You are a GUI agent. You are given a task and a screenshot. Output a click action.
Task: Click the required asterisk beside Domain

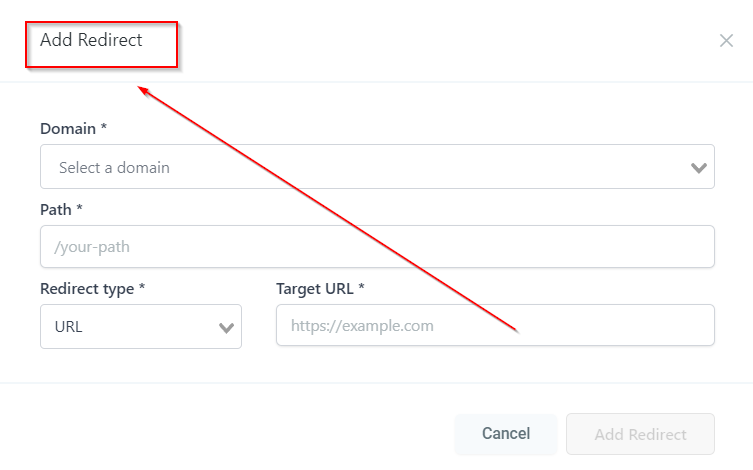pyautogui.click(x=104, y=128)
